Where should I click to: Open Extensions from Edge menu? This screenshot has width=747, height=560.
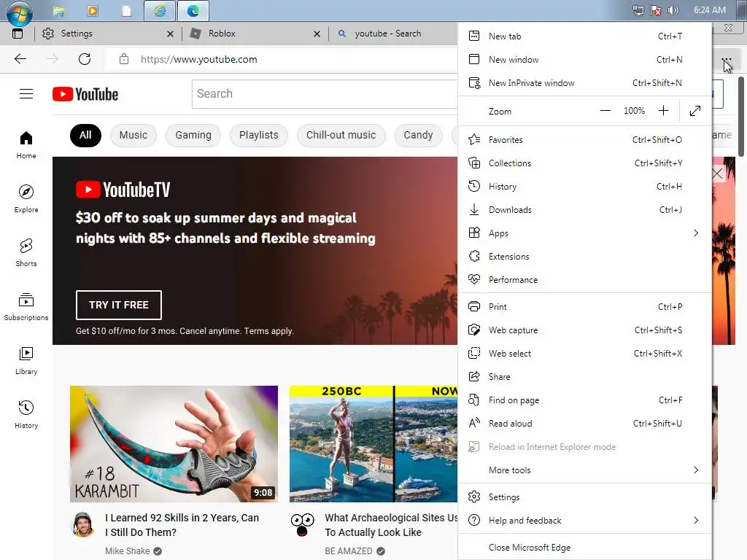coord(584,256)
